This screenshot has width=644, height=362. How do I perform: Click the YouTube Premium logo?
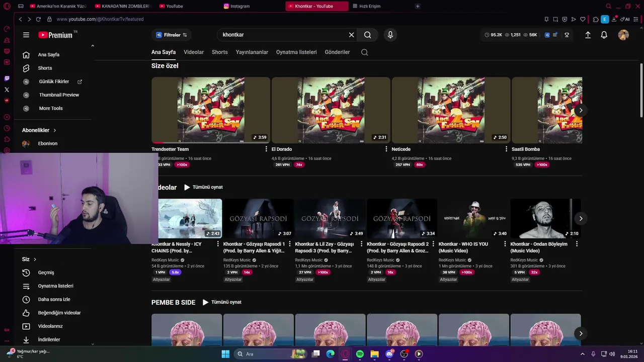click(55, 35)
